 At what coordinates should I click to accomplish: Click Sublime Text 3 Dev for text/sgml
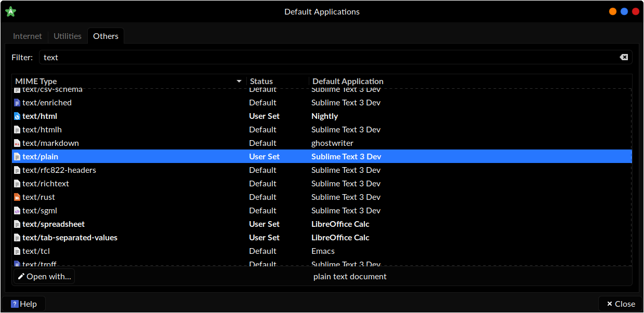pos(346,211)
